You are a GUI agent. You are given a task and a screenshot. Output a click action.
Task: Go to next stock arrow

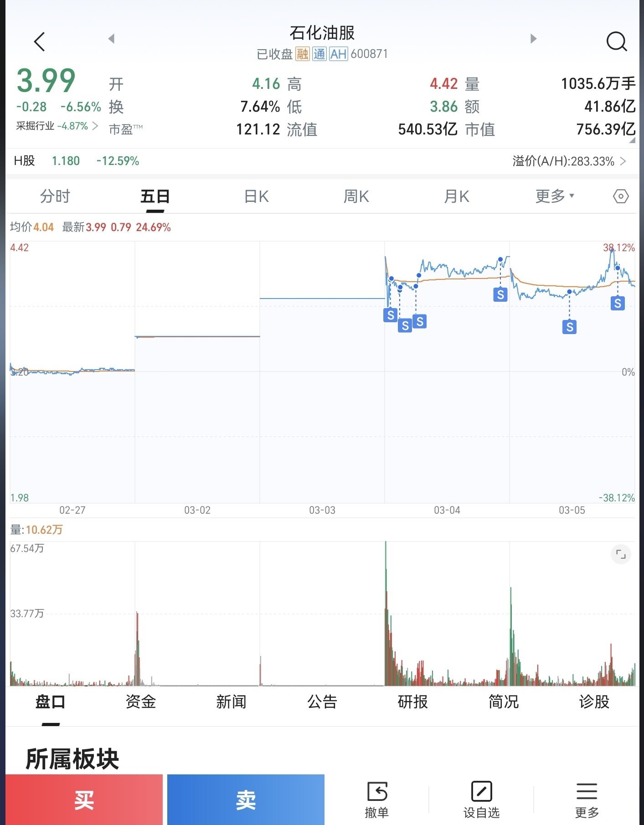coord(533,39)
